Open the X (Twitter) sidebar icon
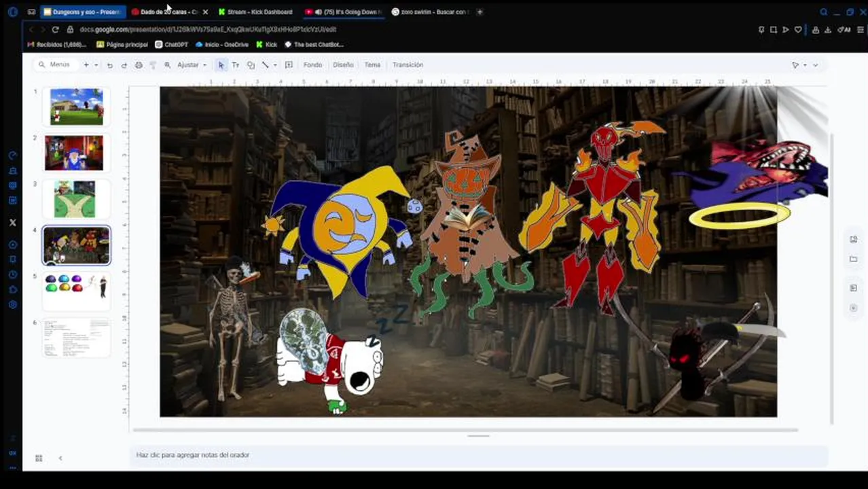The height and width of the screenshot is (489, 868). (x=12, y=222)
